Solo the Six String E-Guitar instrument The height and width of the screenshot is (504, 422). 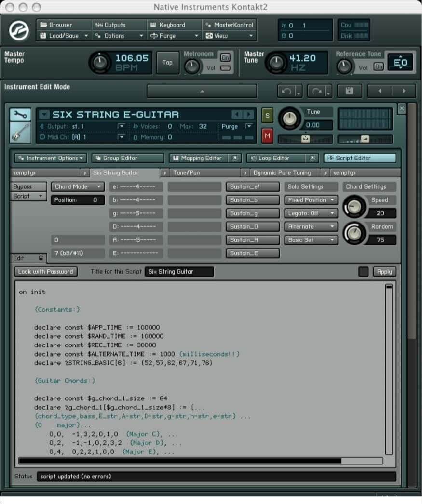click(267, 115)
